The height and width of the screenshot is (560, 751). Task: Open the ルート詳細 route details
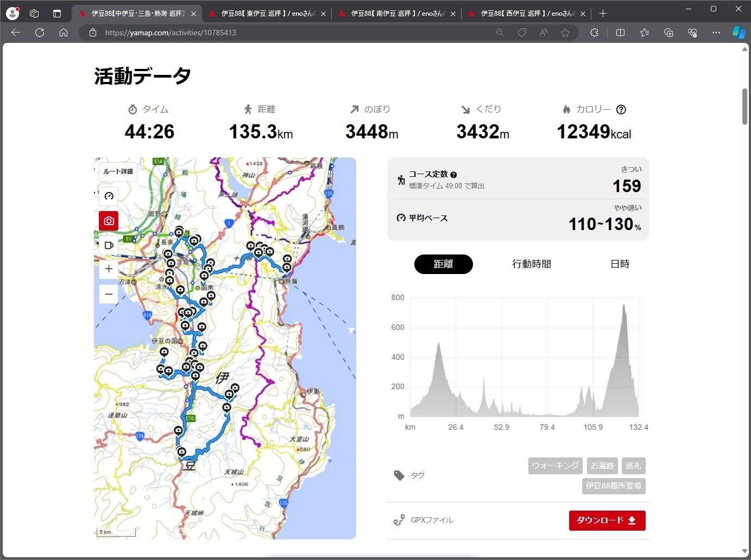point(118,171)
